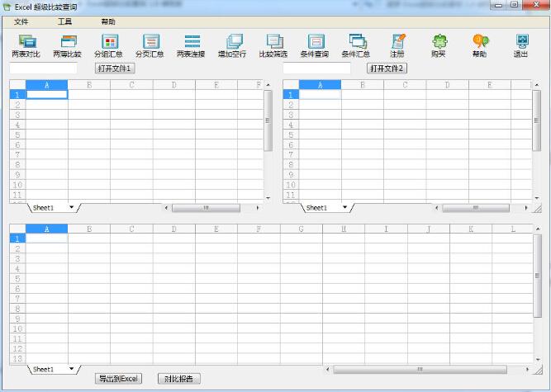Click the scroll-left arrow of bottom result grid
The width and height of the screenshot is (551, 392).
pyautogui.click(x=328, y=369)
